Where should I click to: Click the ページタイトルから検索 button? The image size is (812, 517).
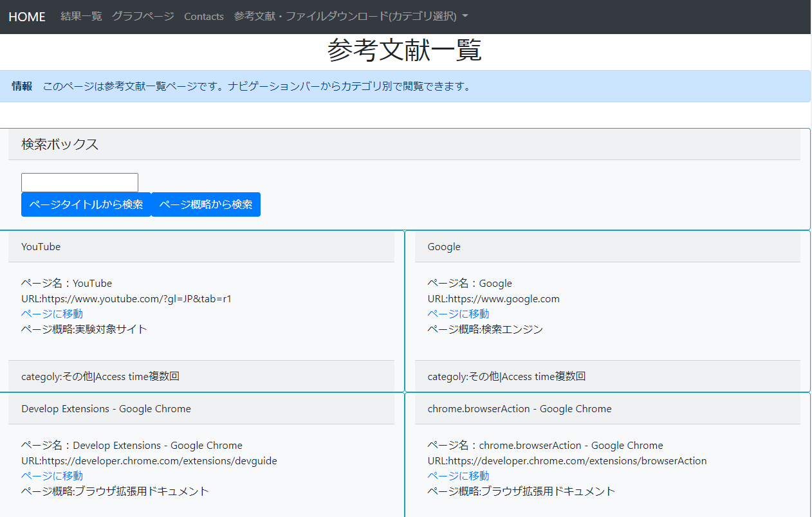click(86, 204)
